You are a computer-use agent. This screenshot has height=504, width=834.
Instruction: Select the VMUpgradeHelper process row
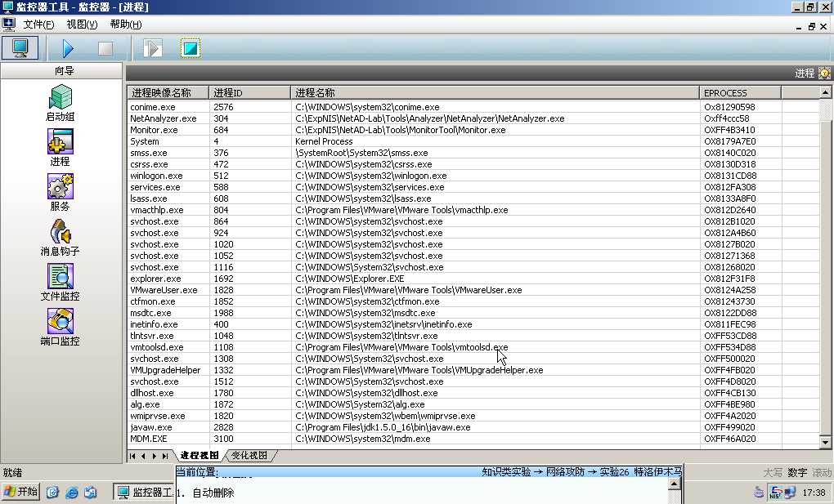(473, 370)
